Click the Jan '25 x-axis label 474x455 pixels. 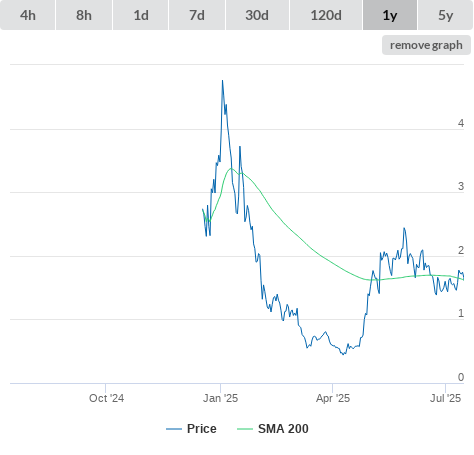click(x=220, y=398)
